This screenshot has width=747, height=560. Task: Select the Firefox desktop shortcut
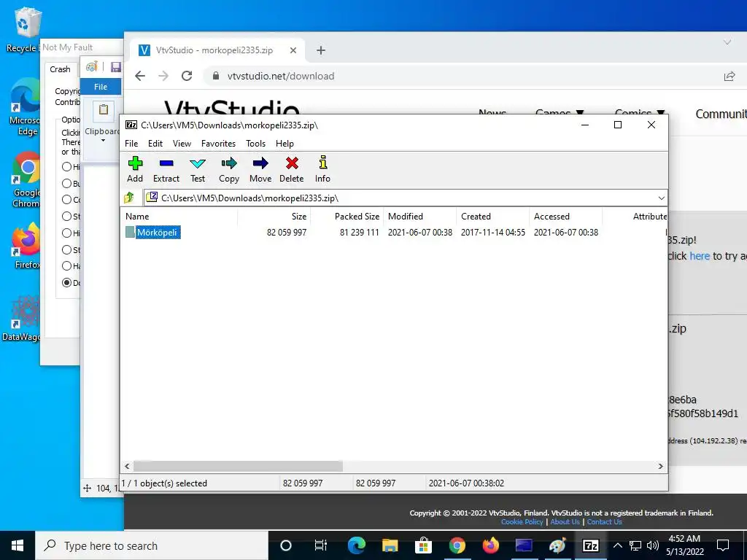(x=27, y=246)
